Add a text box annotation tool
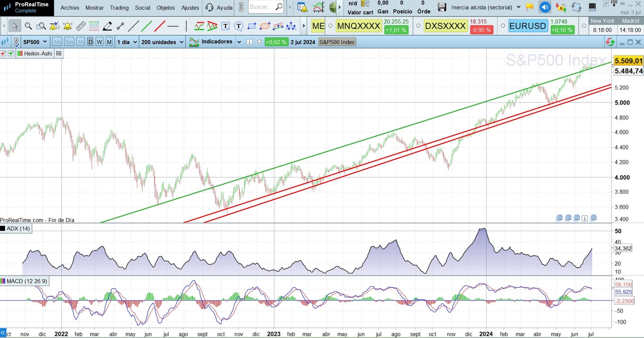 pos(225,26)
